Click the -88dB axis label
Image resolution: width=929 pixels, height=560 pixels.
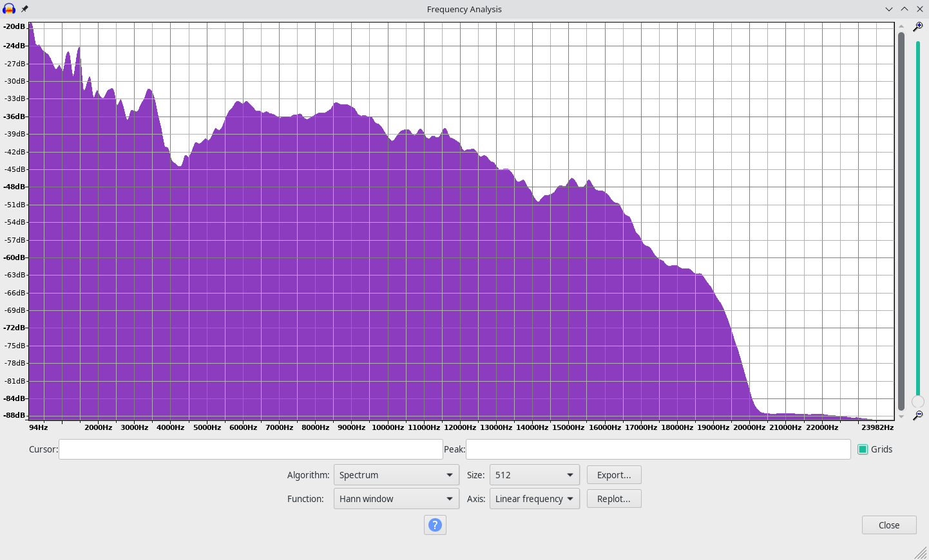pos(14,415)
